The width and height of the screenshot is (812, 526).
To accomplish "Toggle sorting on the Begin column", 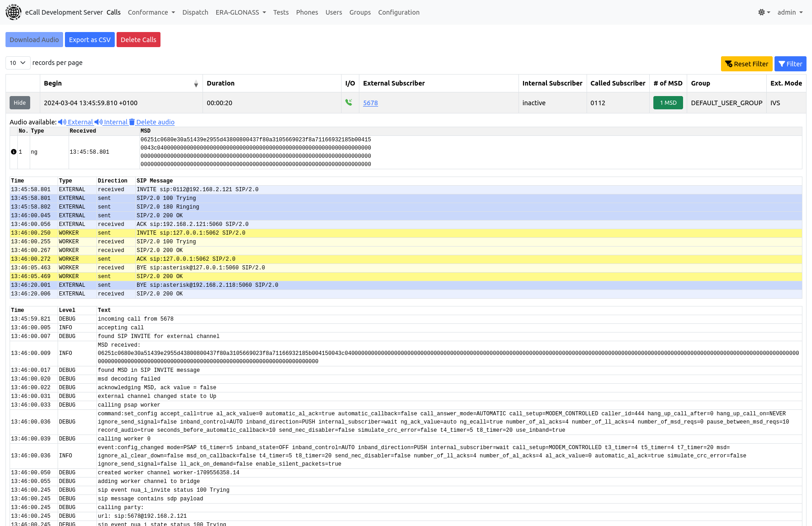I will 196,84.
